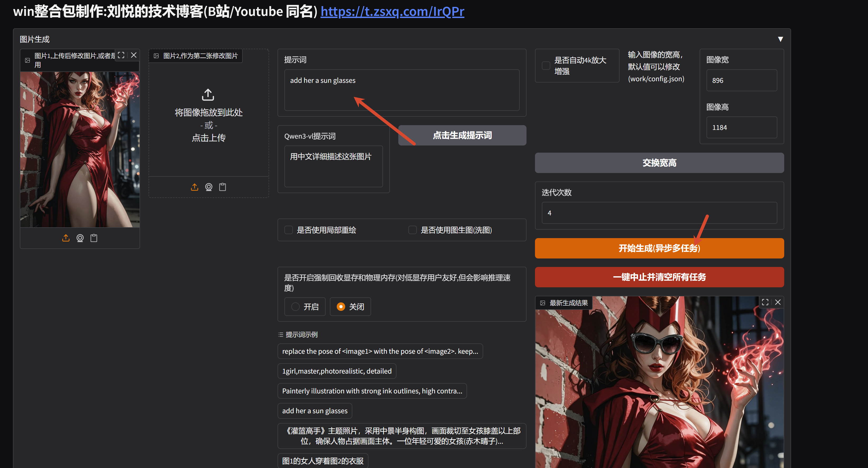Close the 最新生成结果 preview
The height and width of the screenshot is (468, 868).
(x=778, y=302)
